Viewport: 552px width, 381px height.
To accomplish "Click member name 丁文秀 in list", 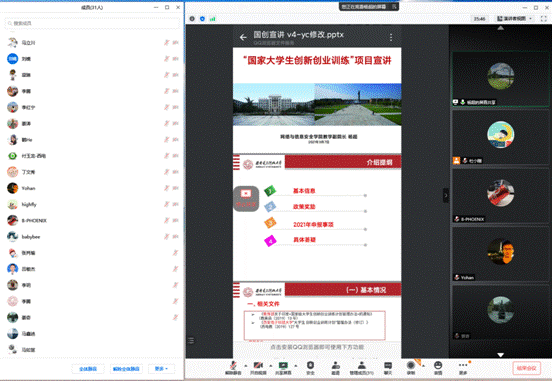I will 28,172.
